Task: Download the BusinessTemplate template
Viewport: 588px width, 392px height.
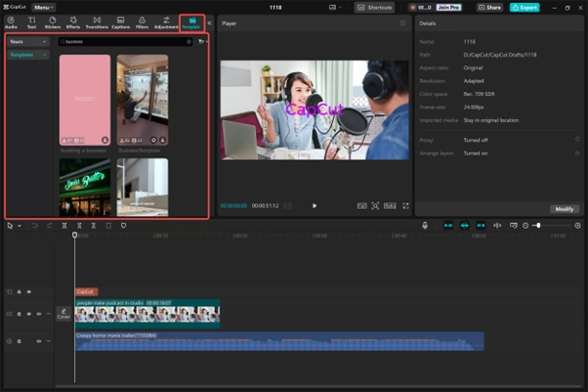Action: coord(162,140)
